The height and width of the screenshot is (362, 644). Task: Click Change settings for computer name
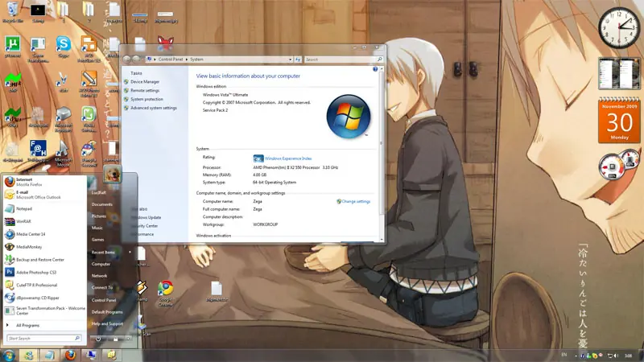click(x=356, y=202)
